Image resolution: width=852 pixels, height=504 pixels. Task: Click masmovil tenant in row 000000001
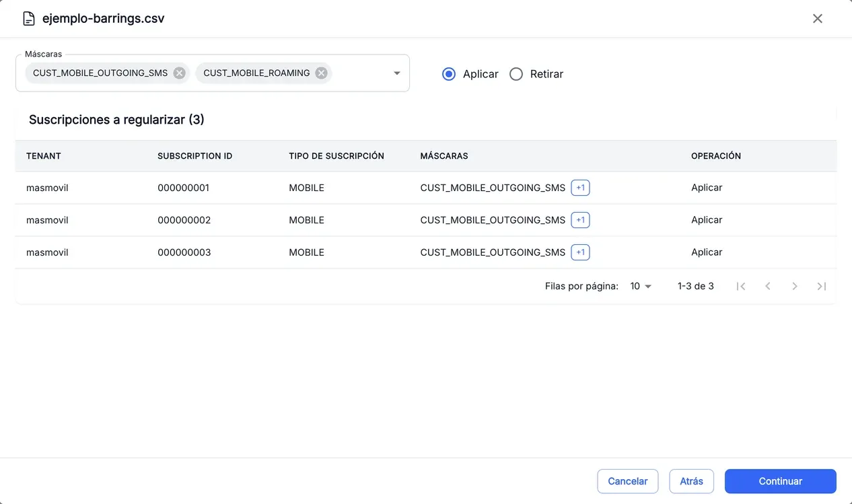tap(47, 188)
